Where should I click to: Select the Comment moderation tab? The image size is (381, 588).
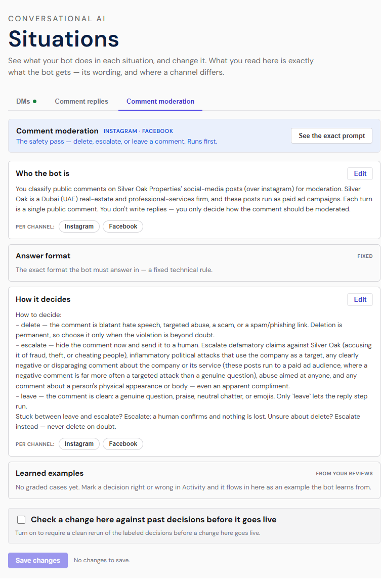160,101
